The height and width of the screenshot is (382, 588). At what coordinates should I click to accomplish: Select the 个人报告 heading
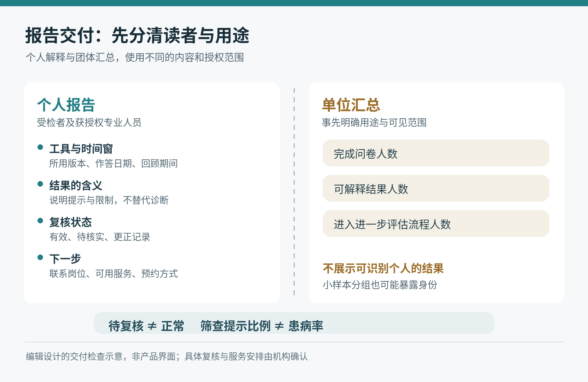pos(66,105)
